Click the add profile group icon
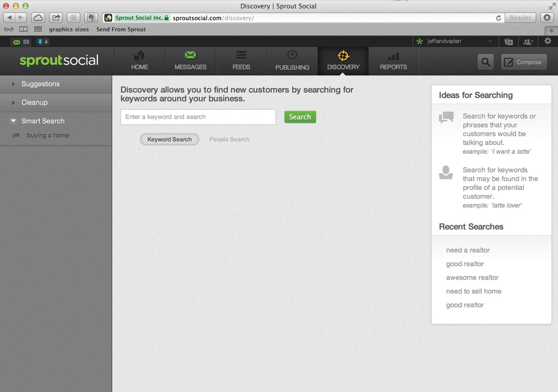 [x=508, y=41]
